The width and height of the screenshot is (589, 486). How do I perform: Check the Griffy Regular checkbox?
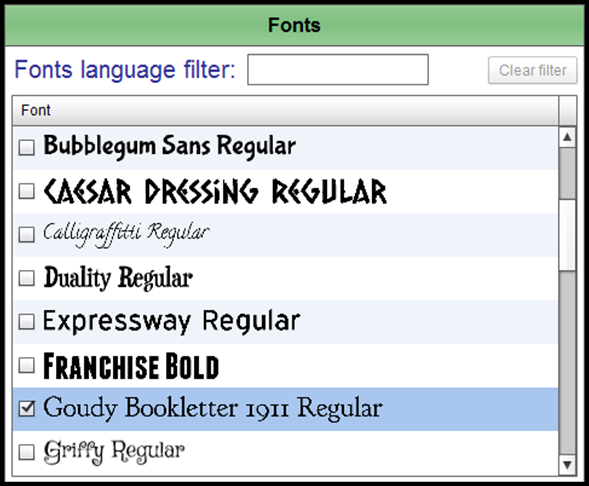tap(27, 453)
